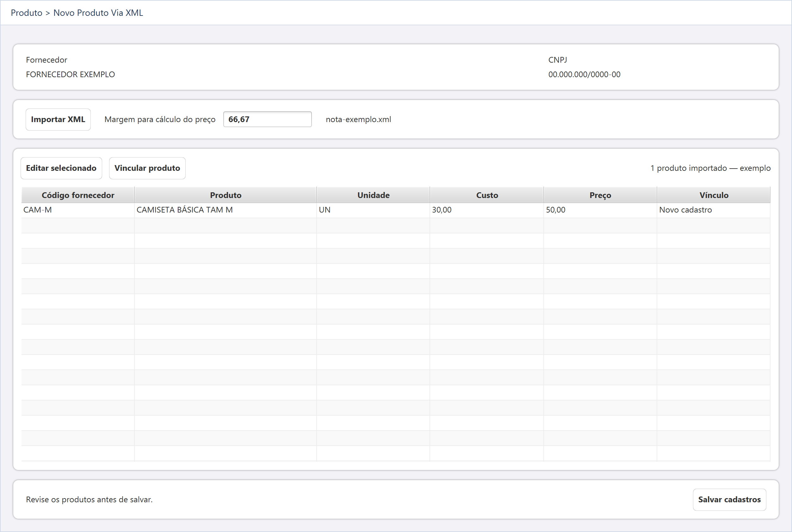This screenshot has height=532, width=792.
Task: Click the Custo column header
Action: [x=487, y=195]
